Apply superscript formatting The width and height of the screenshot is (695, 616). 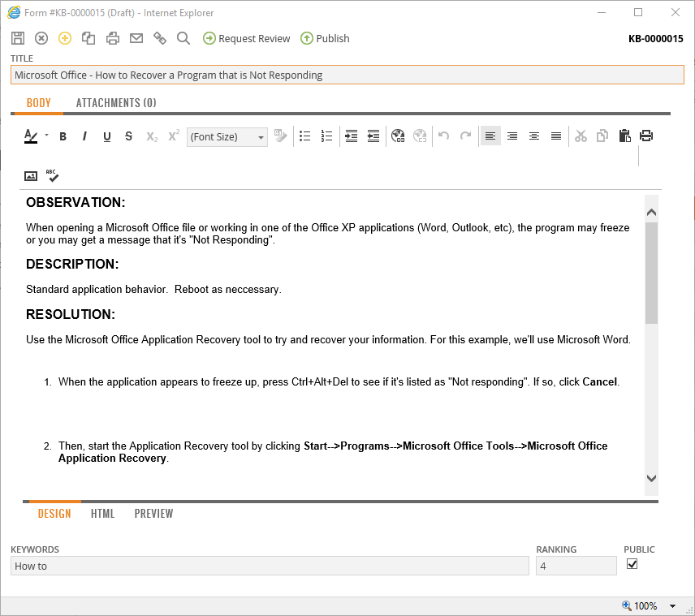[174, 136]
